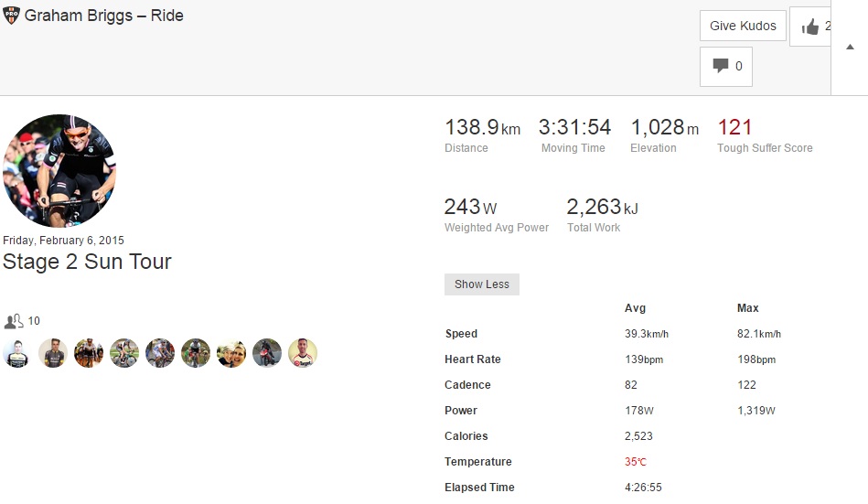Click the PRO badge icon beside the title

[x=12, y=16]
